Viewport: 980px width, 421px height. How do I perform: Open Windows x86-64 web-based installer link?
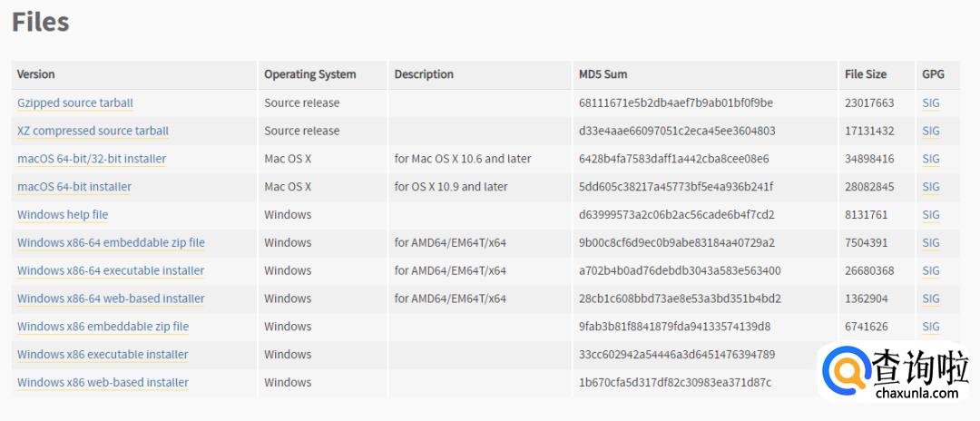point(111,299)
